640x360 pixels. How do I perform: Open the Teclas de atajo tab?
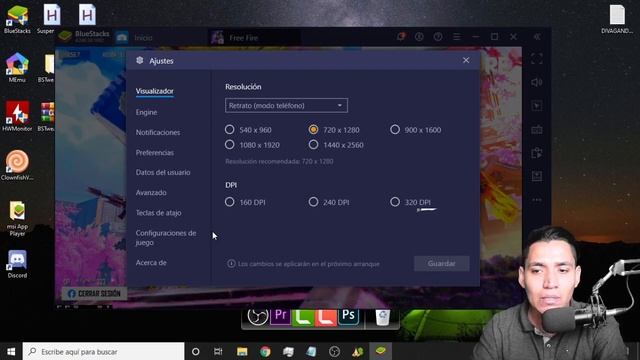(158, 213)
